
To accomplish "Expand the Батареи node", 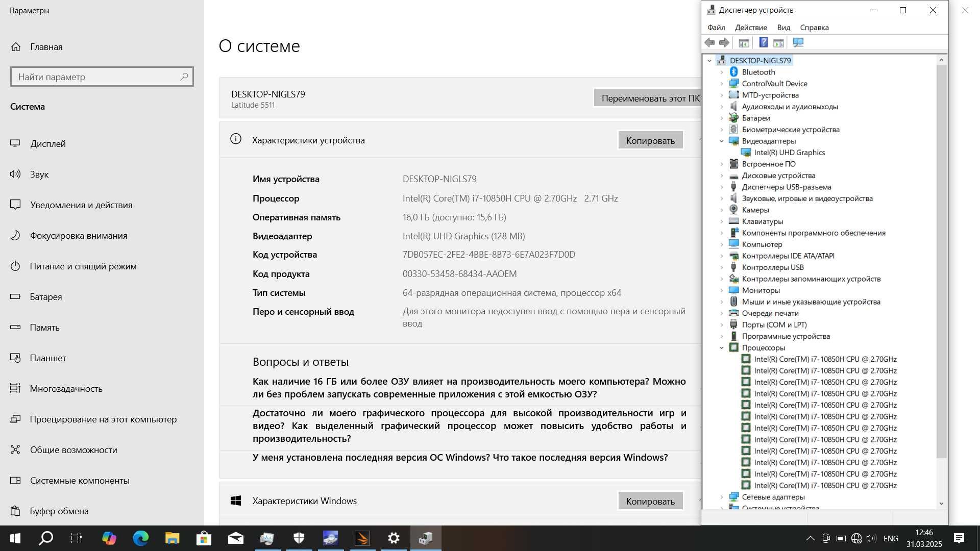I will click(722, 118).
